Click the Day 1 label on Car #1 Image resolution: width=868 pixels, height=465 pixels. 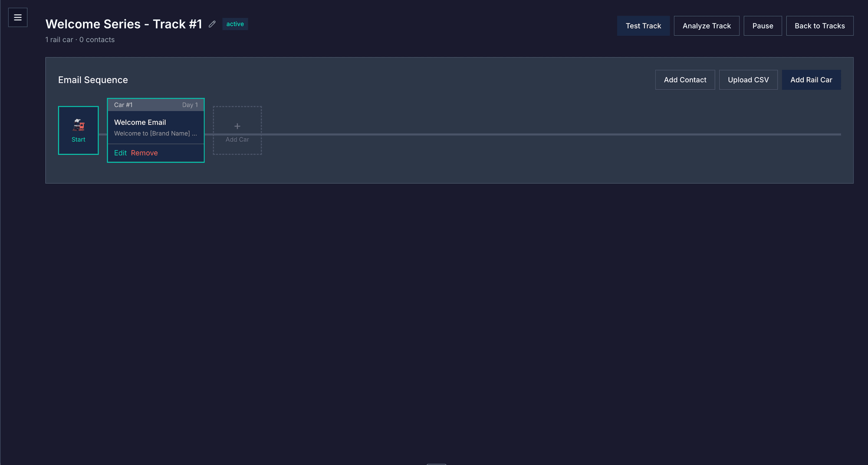pos(190,105)
